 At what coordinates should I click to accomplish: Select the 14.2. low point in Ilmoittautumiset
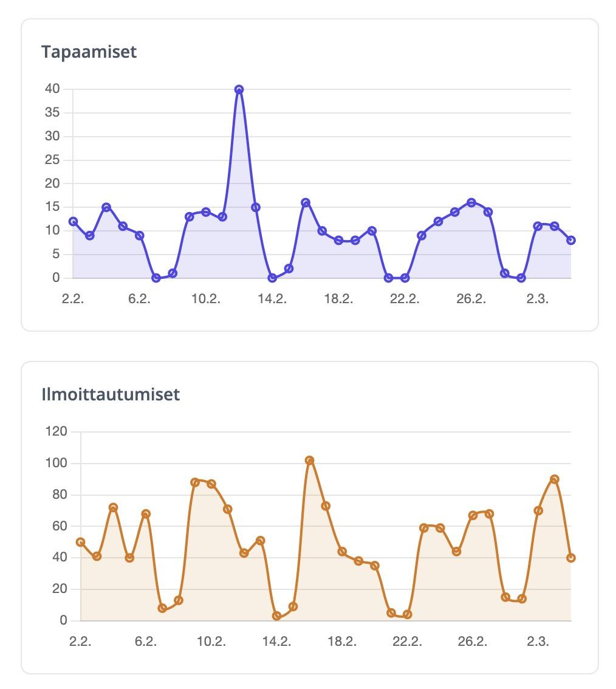(x=277, y=616)
